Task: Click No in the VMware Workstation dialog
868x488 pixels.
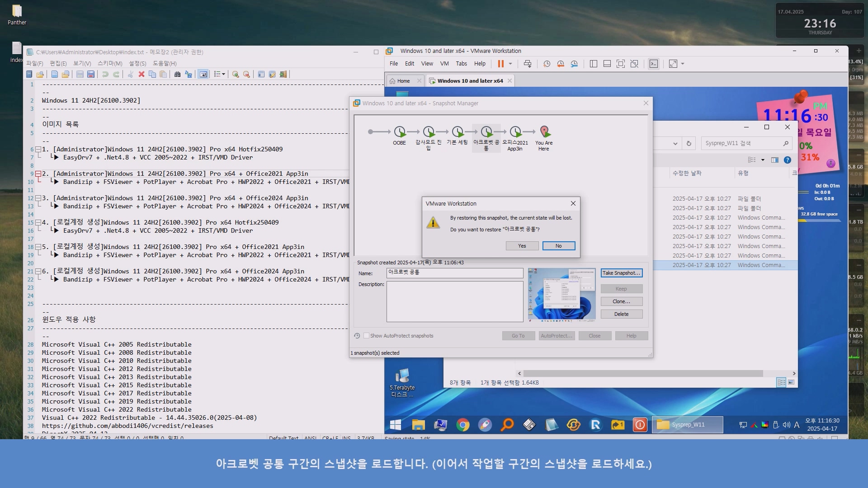Action: tap(559, 246)
